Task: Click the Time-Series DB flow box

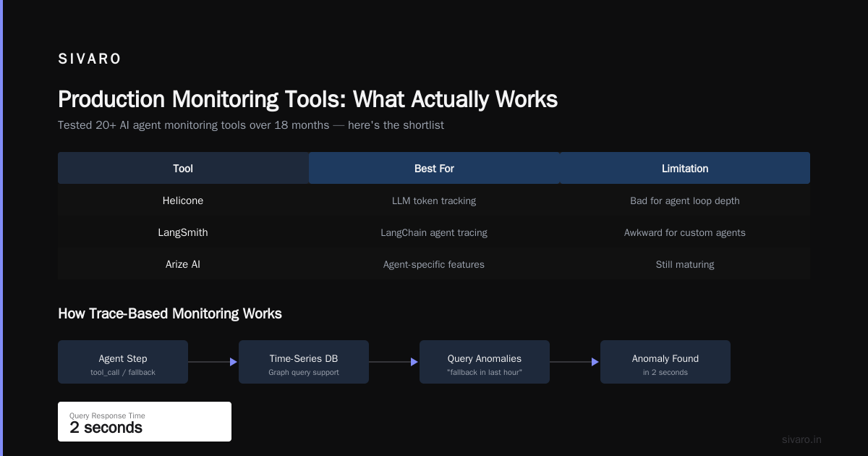Action: [x=304, y=362]
